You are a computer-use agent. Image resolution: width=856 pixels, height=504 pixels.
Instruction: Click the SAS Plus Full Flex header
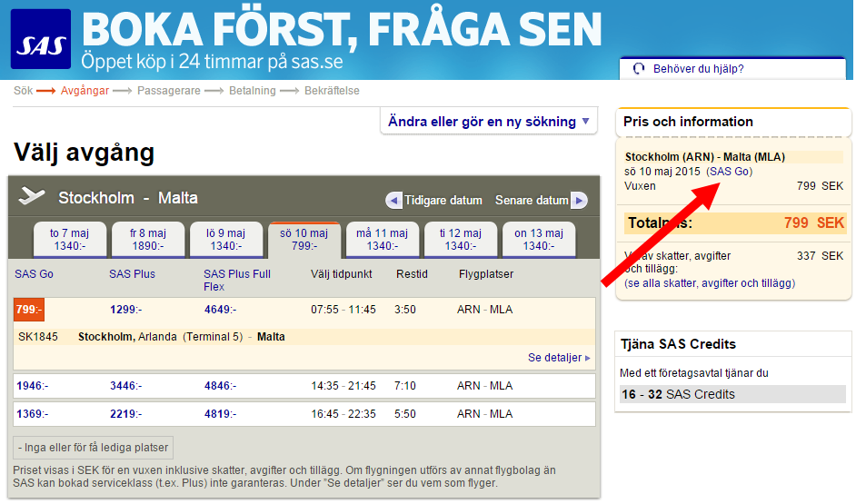pyautogui.click(x=237, y=281)
